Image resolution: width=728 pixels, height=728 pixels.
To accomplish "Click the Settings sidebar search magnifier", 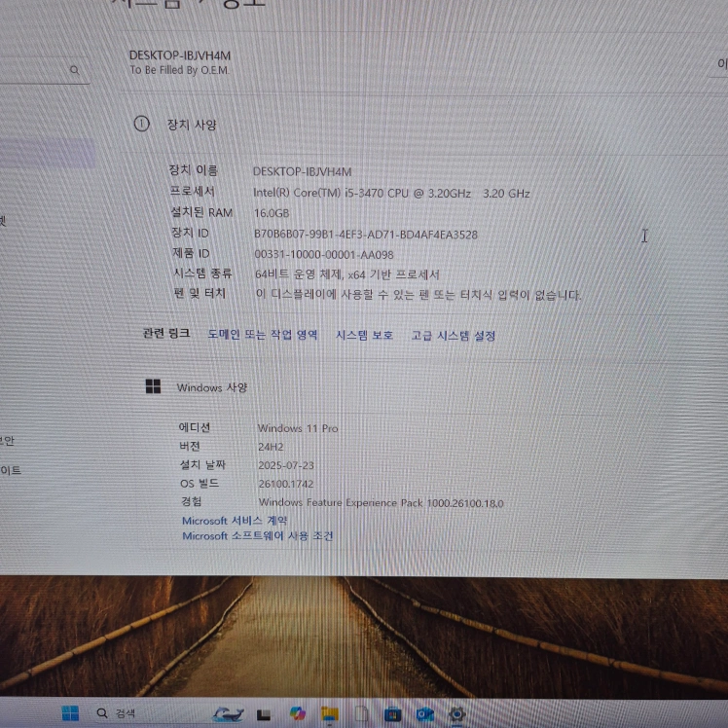I will [x=74, y=70].
